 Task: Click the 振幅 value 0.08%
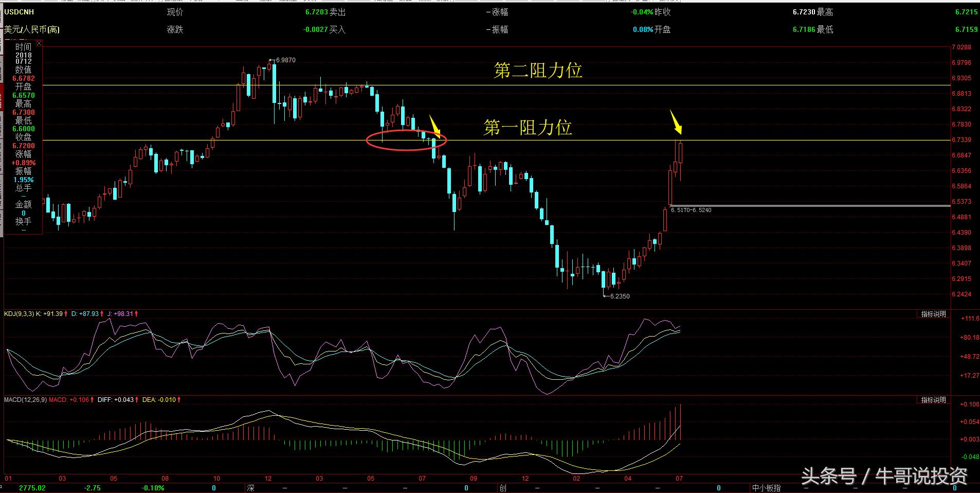point(643,30)
